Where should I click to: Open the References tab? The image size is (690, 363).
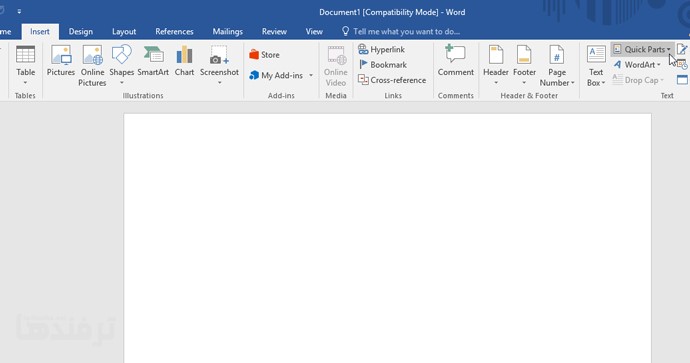pos(174,32)
